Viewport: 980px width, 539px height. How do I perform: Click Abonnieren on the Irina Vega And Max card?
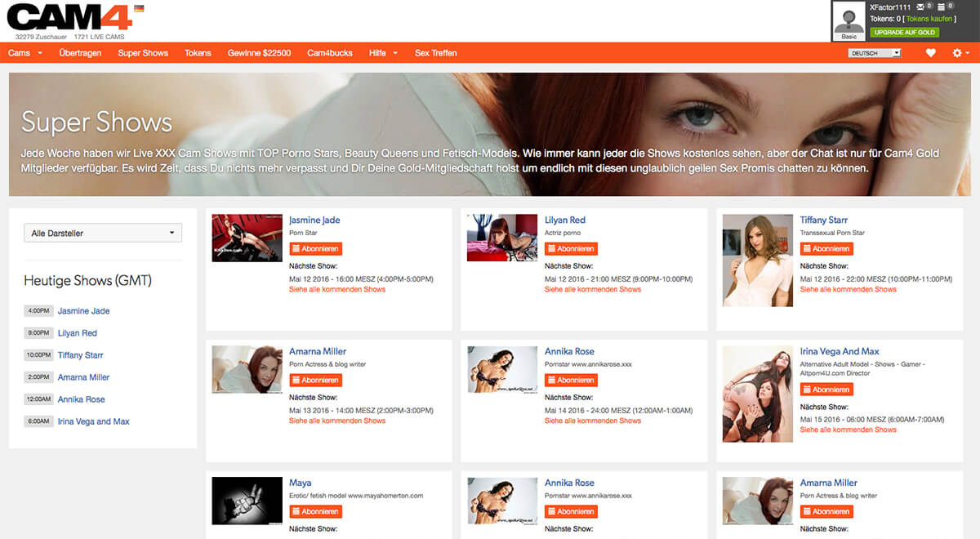click(x=826, y=390)
